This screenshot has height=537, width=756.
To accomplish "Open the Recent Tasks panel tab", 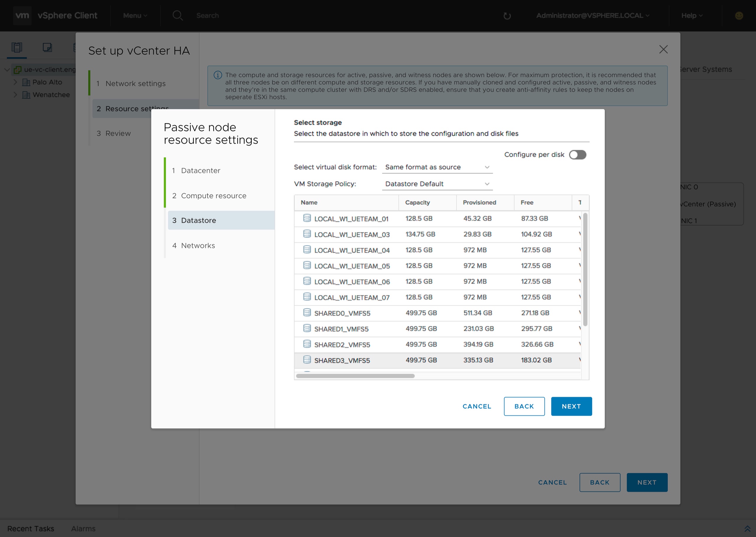I will tap(30, 529).
